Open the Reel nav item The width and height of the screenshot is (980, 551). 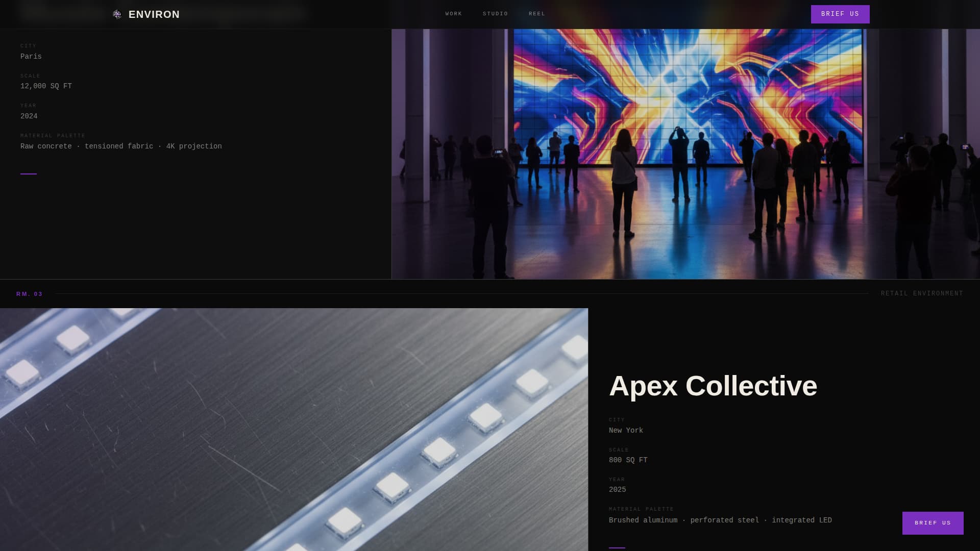[x=536, y=14]
